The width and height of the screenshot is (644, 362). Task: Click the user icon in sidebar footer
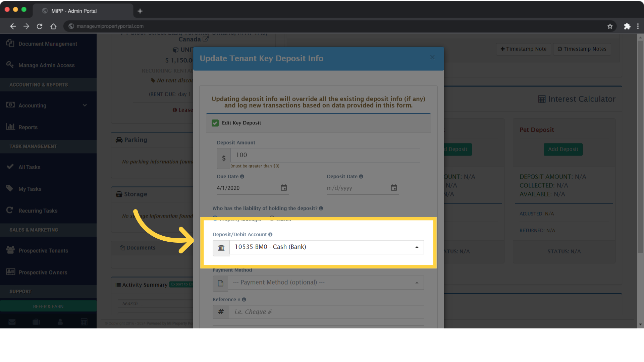[60, 322]
